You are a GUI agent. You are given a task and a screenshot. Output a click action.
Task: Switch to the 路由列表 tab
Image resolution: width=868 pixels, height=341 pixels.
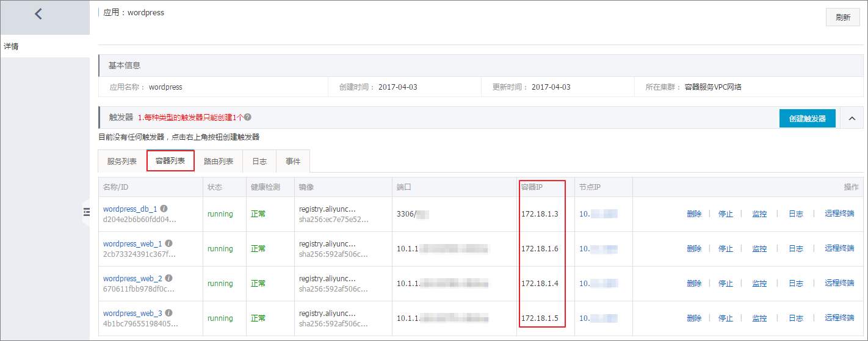219,161
